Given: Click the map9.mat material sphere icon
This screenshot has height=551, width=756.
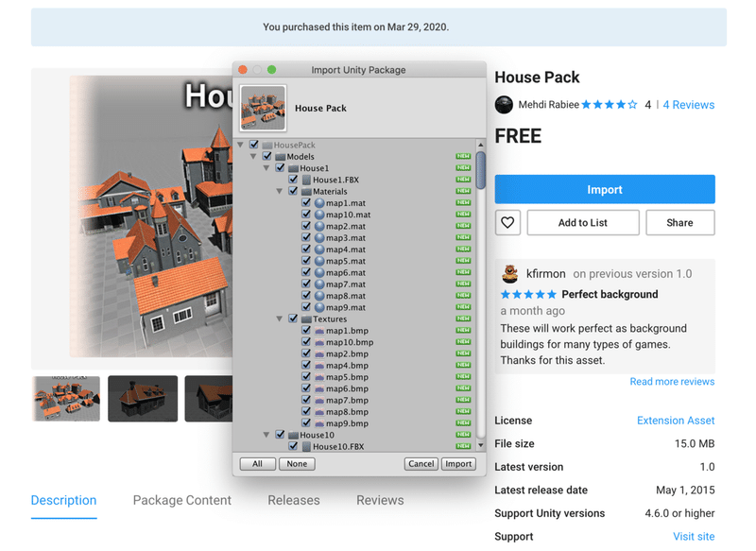Looking at the screenshot, I should 319,307.
